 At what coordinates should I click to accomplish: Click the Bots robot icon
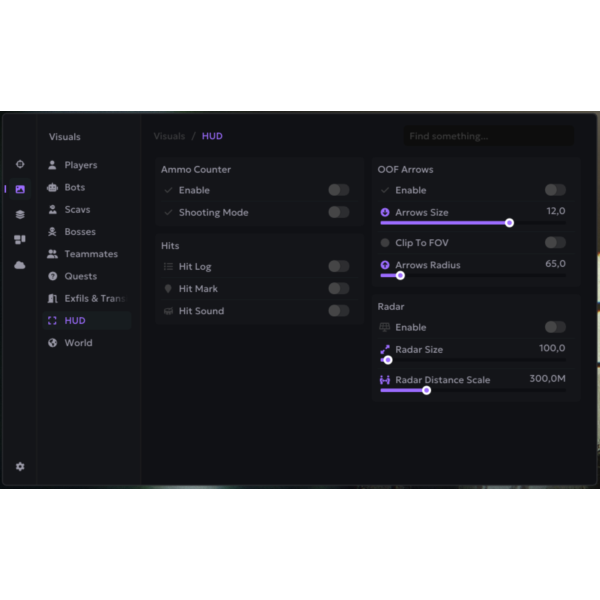click(52, 187)
